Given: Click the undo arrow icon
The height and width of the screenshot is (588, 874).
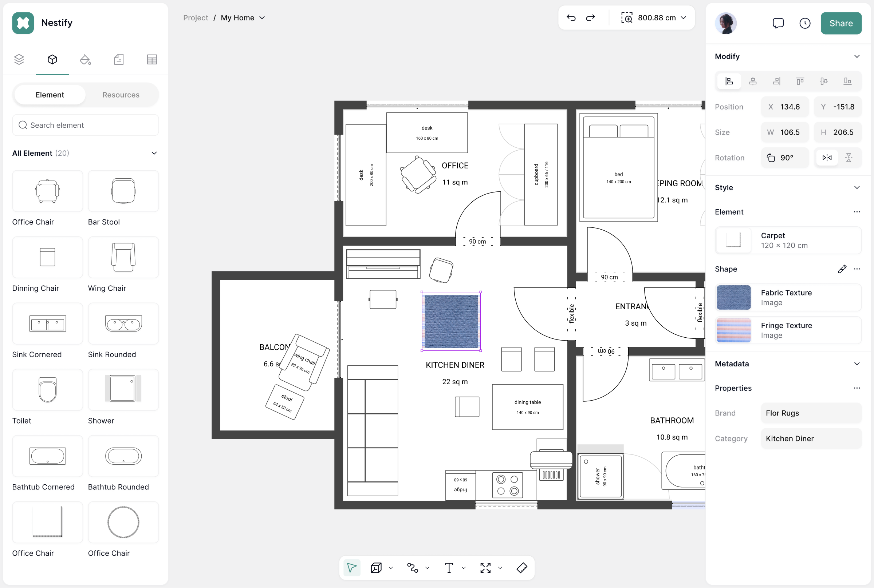Looking at the screenshot, I should [571, 17].
